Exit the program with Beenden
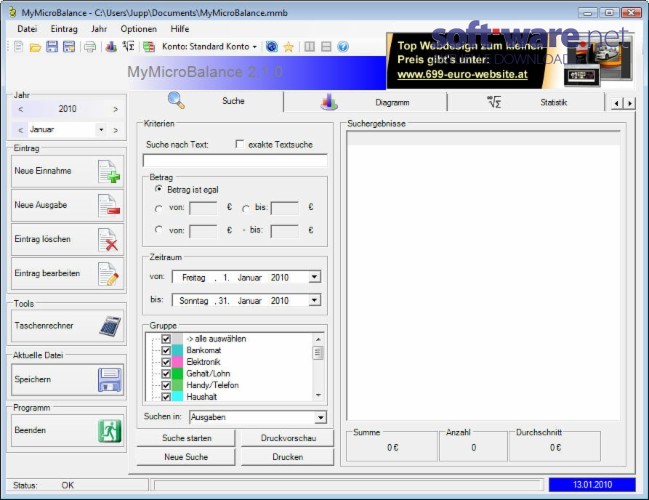 point(67,430)
